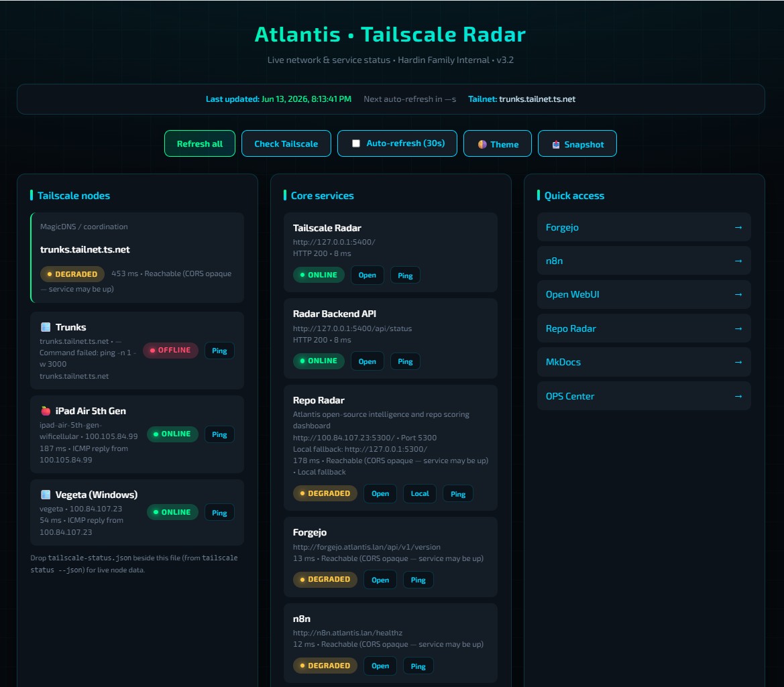Viewport: 784px width, 687px height.
Task: Open the Radar Backend API service
Action: 367,361
